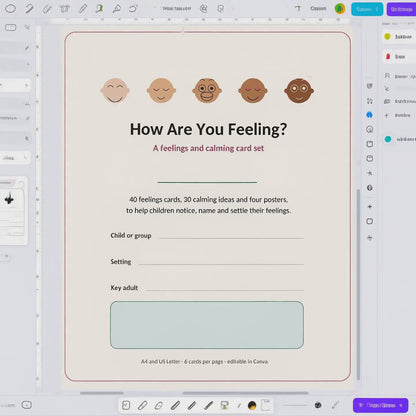Click the circular face icon below the blue icon
This screenshot has width=416, height=416.
coord(370,129)
